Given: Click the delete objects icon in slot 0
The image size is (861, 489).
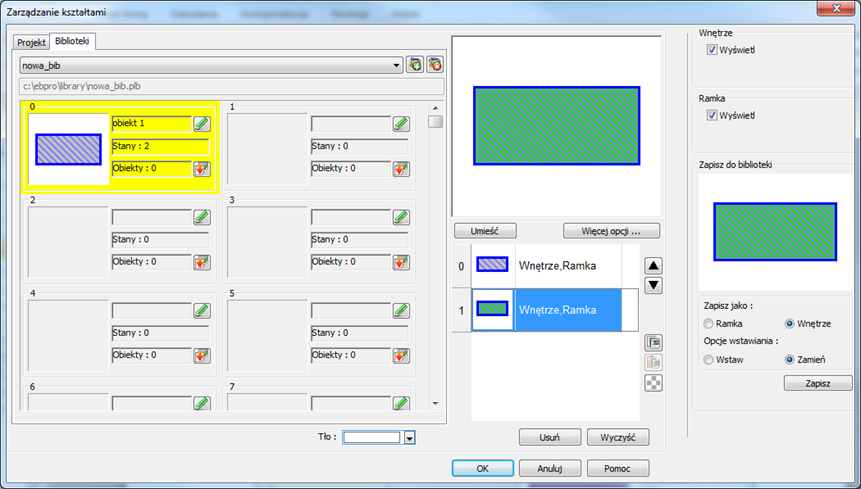Looking at the screenshot, I should coord(202,168).
